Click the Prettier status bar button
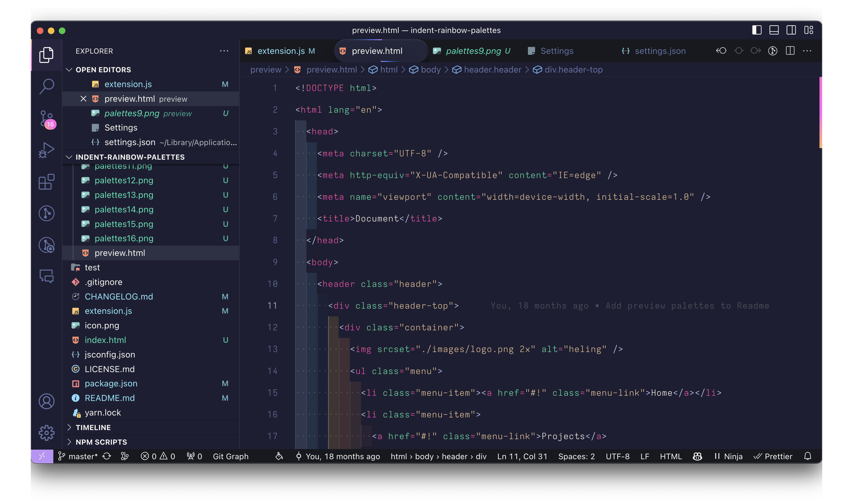 [x=773, y=456]
